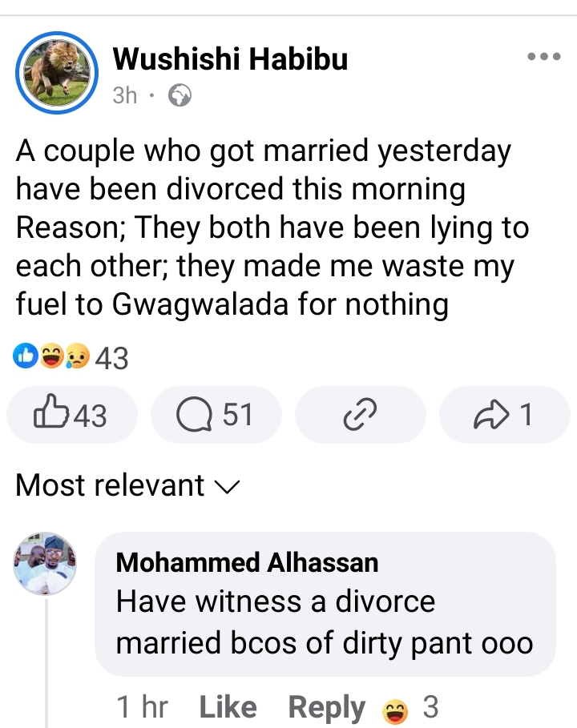Open Mohammed Alhassan's profile photo

click(x=45, y=565)
